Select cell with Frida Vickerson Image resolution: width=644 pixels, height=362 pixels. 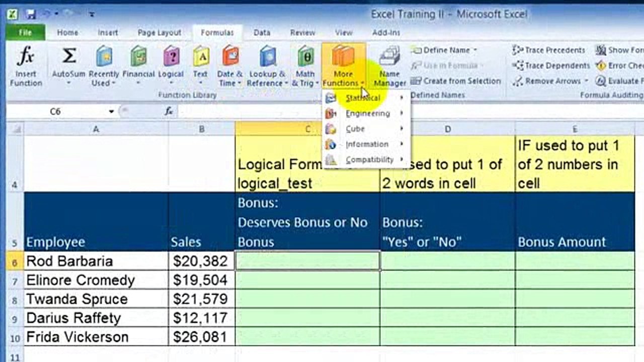click(x=96, y=337)
